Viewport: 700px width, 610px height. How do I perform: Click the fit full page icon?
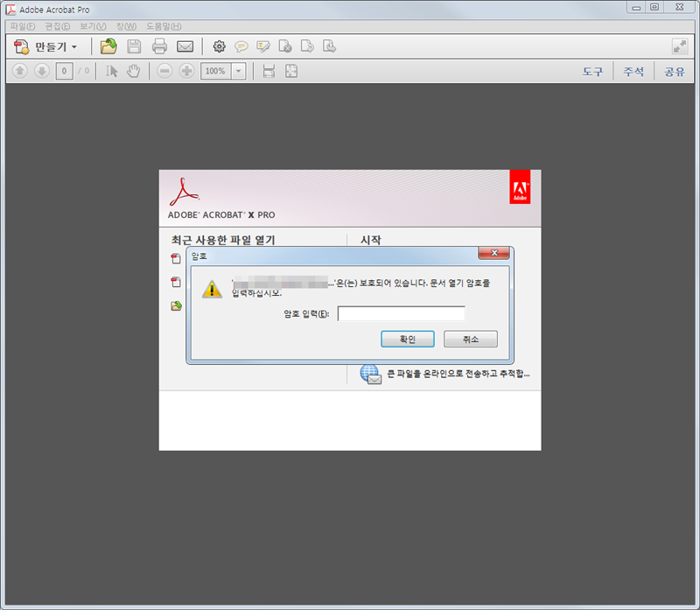(291, 71)
